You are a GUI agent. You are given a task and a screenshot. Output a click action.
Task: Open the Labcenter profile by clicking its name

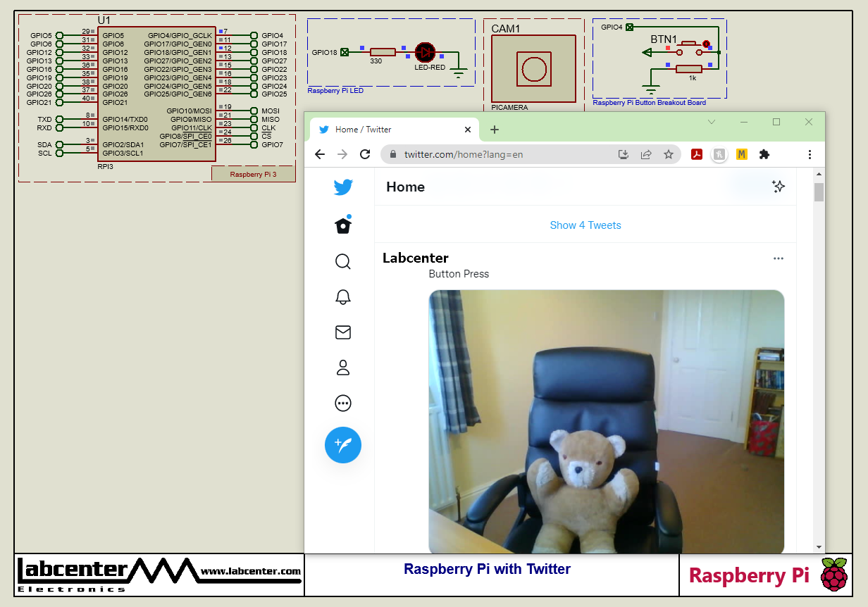coord(416,258)
